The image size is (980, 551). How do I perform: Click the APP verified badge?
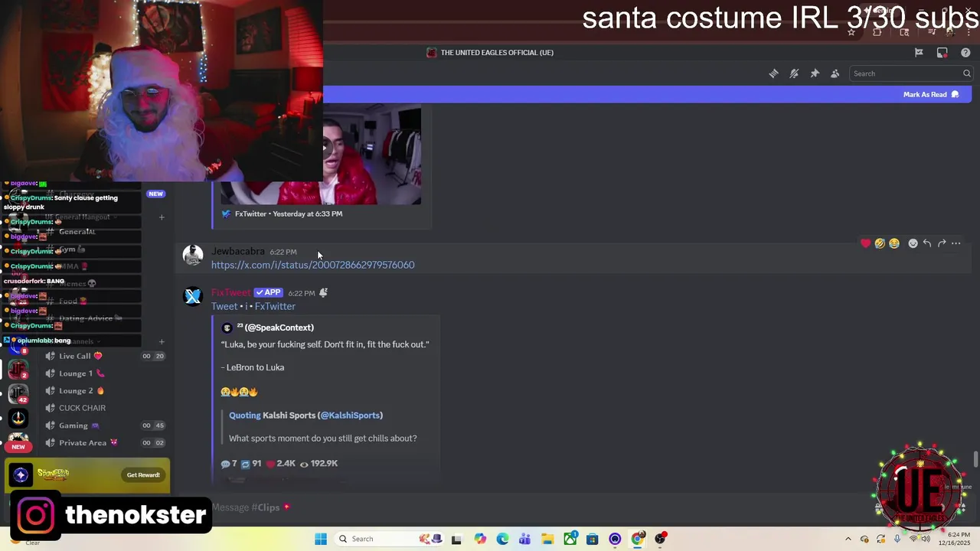pyautogui.click(x=269, y=292)
